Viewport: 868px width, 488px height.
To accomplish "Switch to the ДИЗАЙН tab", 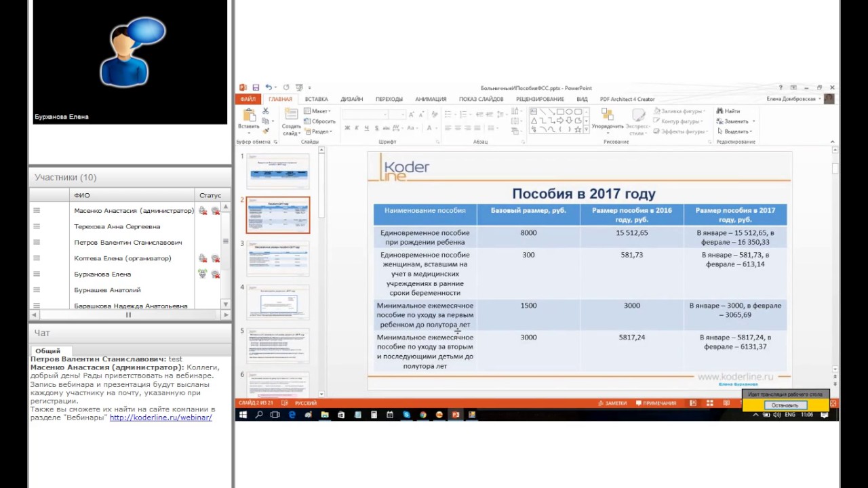I will (x=351, y=99).
